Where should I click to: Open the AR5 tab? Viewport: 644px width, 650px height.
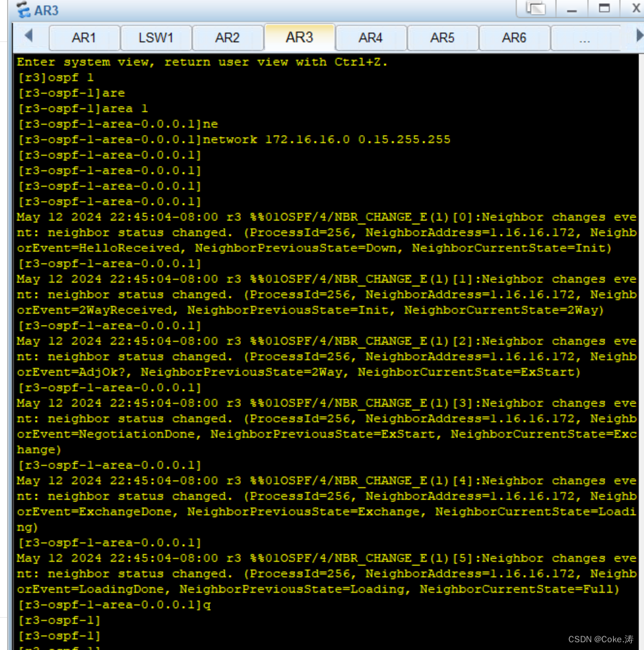(x=442, y=38)
